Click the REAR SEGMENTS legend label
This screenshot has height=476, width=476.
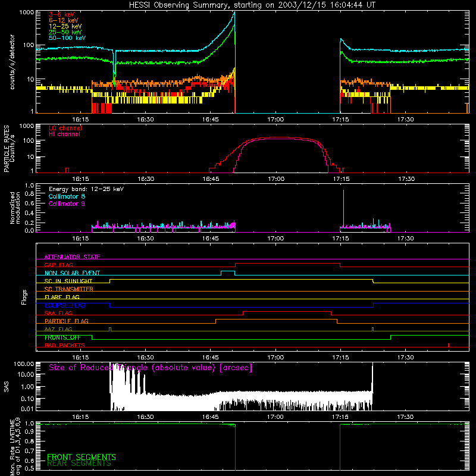(x=79, y=464)
